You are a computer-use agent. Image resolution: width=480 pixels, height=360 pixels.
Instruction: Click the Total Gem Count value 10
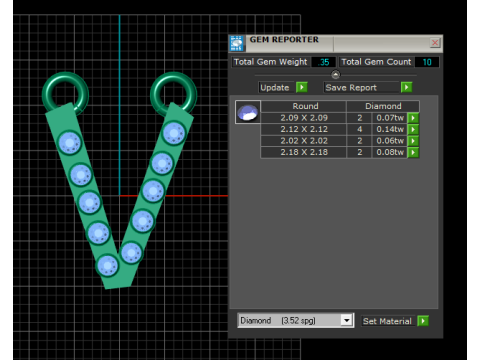427,62
